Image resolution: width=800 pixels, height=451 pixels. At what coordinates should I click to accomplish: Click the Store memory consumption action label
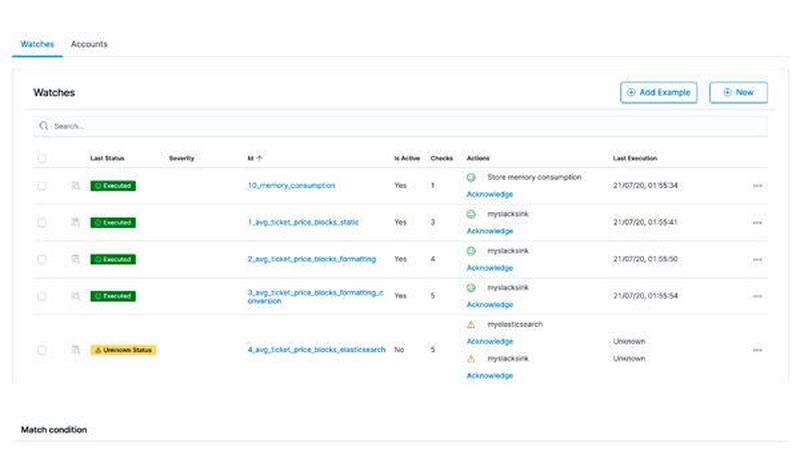(x=534, y=177)
